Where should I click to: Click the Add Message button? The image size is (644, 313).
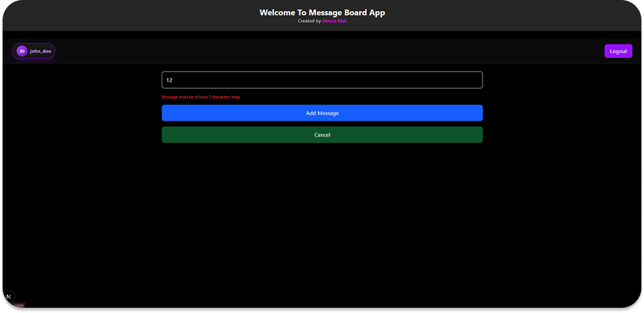pos(322,113)
